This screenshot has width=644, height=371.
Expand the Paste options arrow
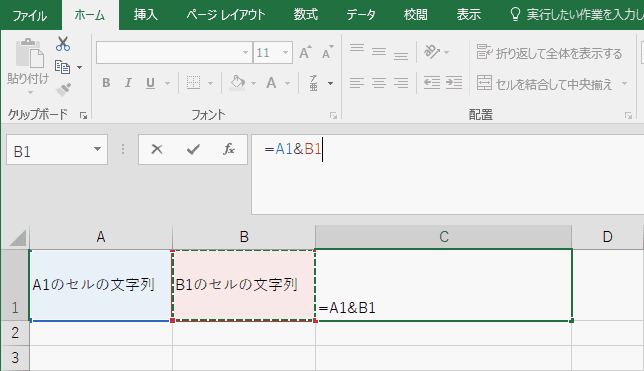pyautogui.click(x=30, y=92)
